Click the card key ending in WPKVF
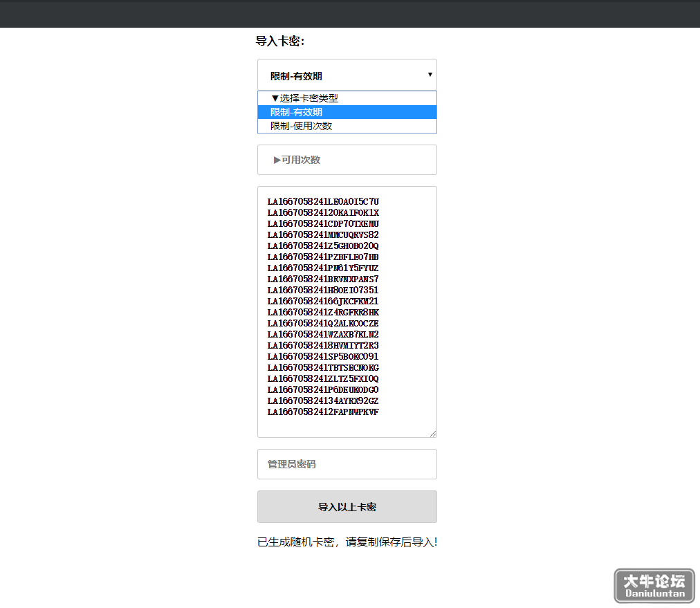700x608 pixels. [323, 412]
